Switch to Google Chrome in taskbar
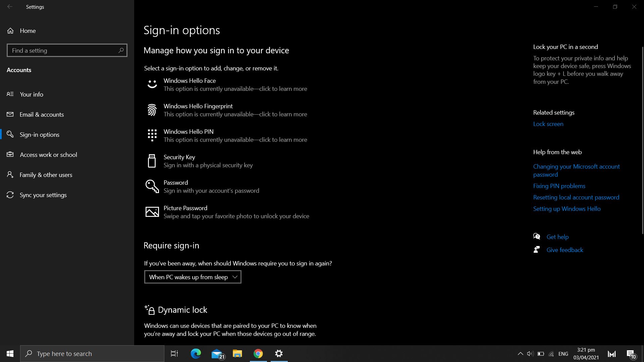 click(258, 354)
